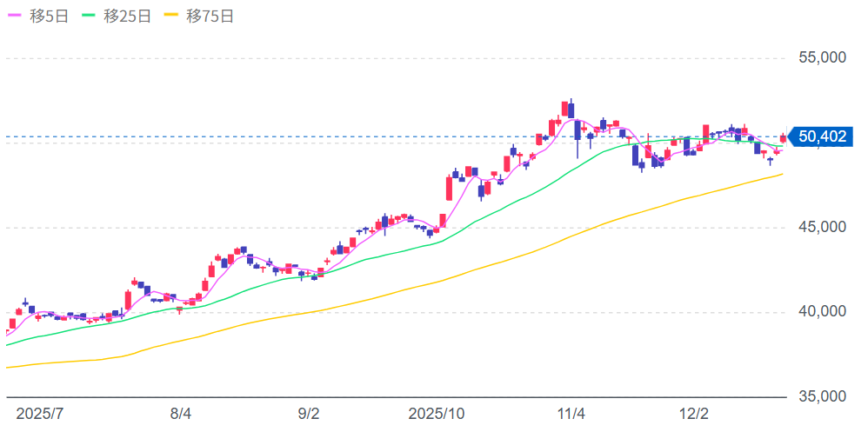Image resolution: width=868 pixels, height=432 pixels.
Task: Click the 11/4 date axis label
Action: 570,414
